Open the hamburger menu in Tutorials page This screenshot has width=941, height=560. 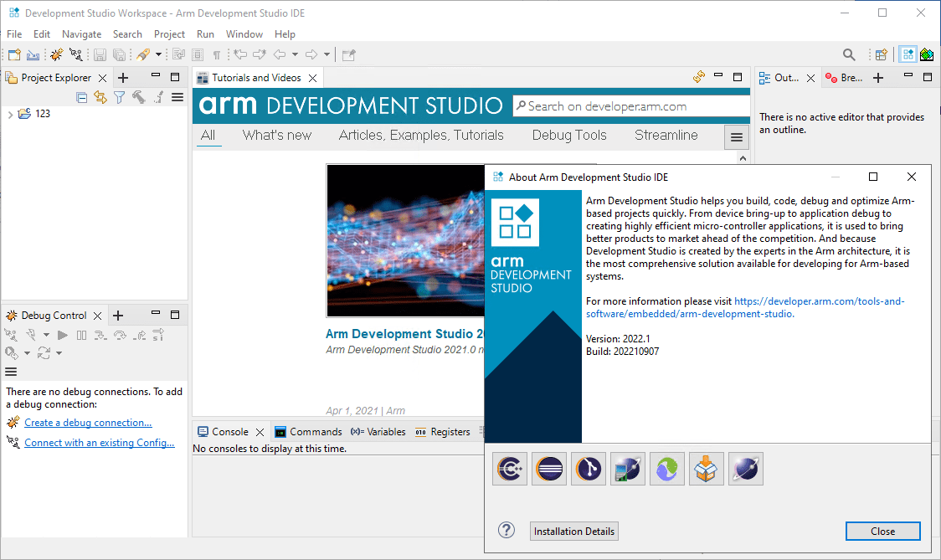(x=737, y=137)
